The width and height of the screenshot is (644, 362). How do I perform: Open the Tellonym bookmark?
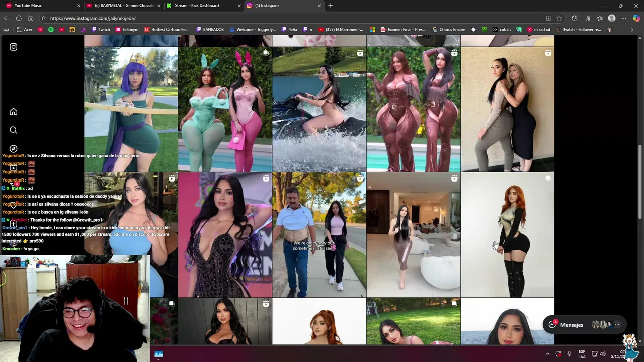click(x=126, y=29)
